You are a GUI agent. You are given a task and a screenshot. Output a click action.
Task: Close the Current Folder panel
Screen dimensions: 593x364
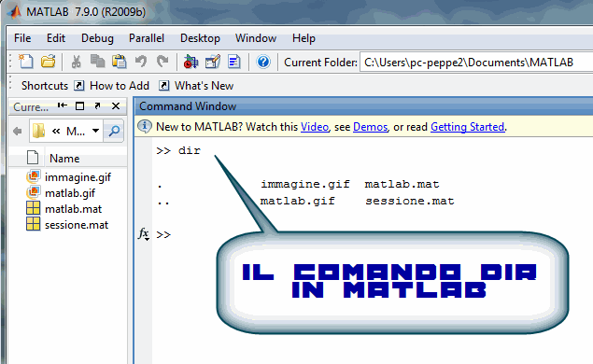pyautogui.click(x=116, y=106)
